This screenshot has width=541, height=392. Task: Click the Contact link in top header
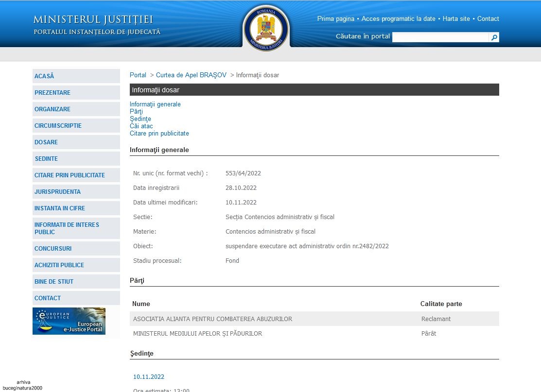pos(488,19)
